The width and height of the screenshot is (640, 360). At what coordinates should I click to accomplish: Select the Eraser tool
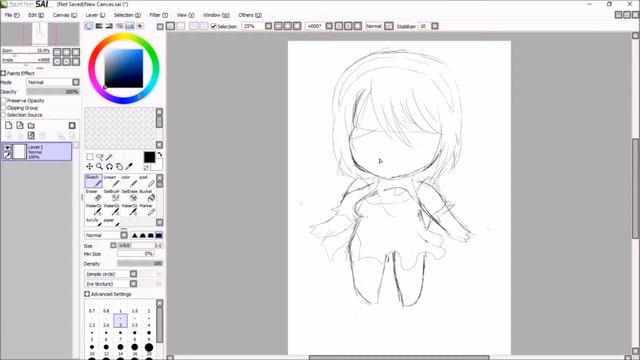(x=93, y=196)
